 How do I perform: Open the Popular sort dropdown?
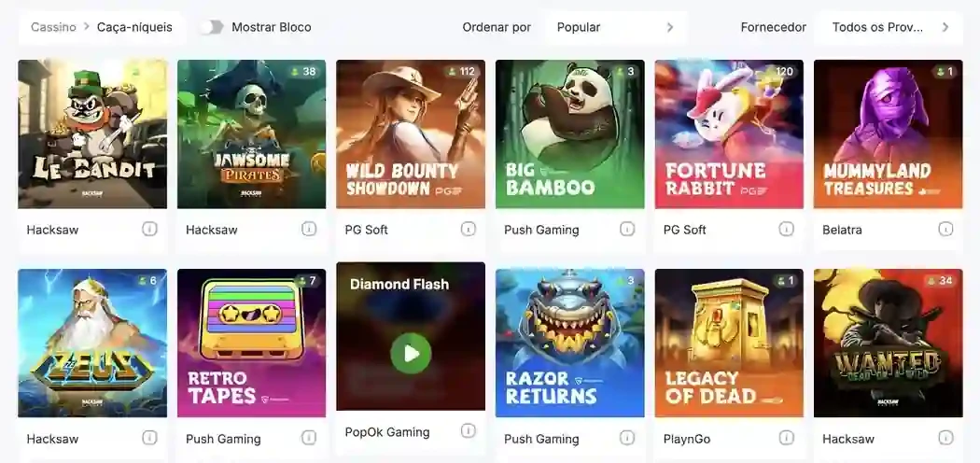click(x=616, y=27)
